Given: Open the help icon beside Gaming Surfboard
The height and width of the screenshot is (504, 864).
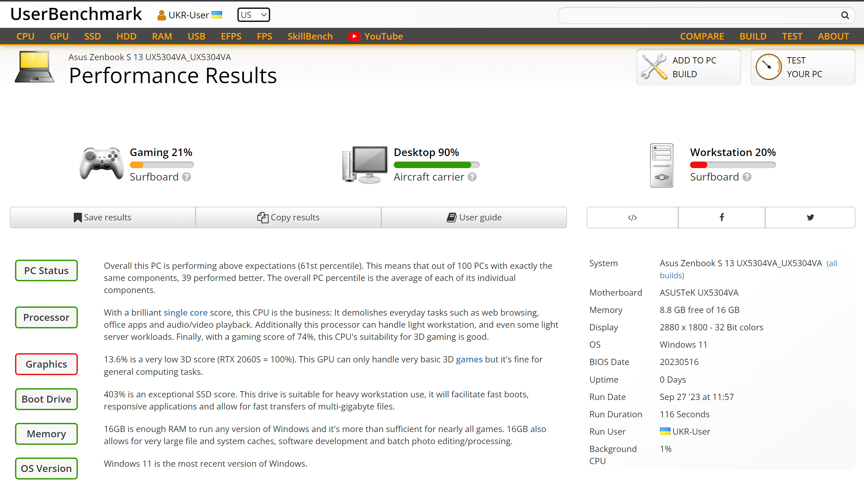Looking at the screenshot, I should 186,177.
